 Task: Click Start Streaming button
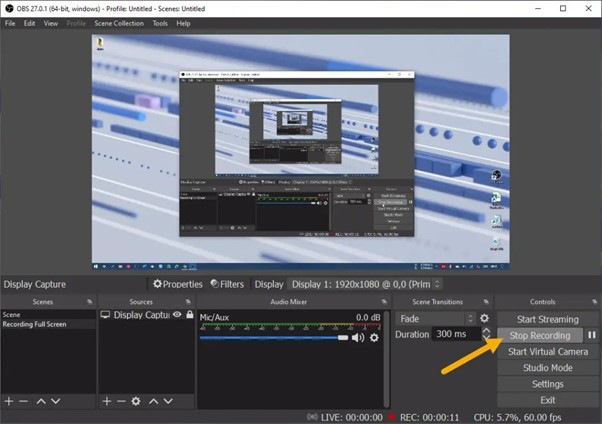click(x=547, y=320)
